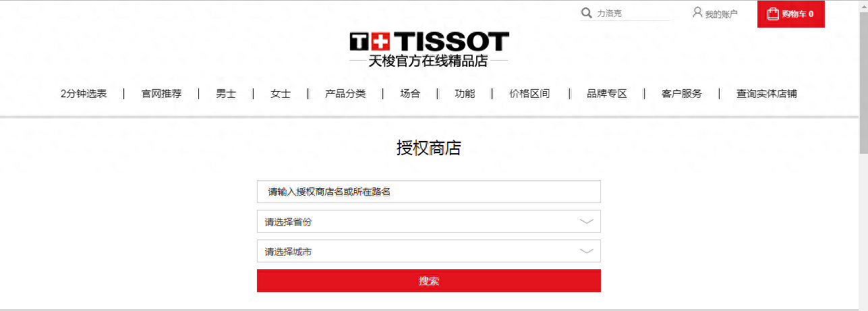Open the 官网推荐 menu

click(161, 94)
